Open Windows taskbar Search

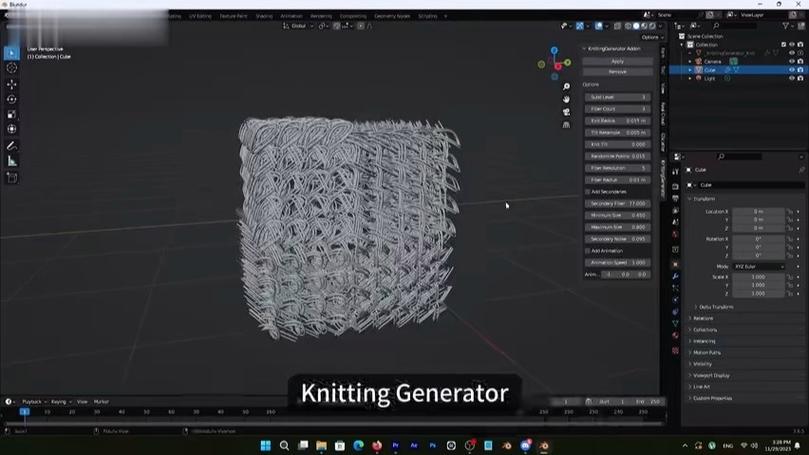click(284, 445)
